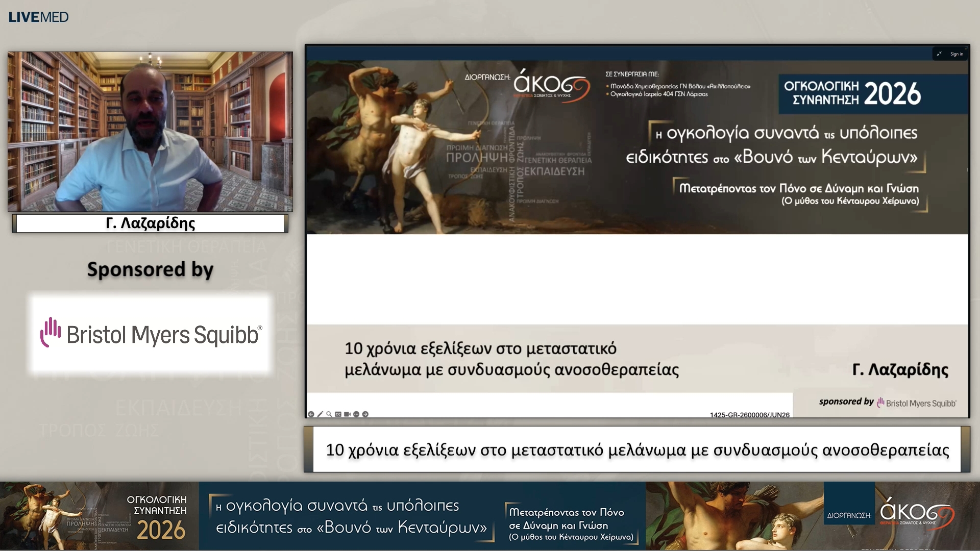Image resolution: width=980 pixels, height=551 pixels.
Task: Click 'sponsored by Bristol Myers Squibb' on slide
Action: (x=888, y=403)
